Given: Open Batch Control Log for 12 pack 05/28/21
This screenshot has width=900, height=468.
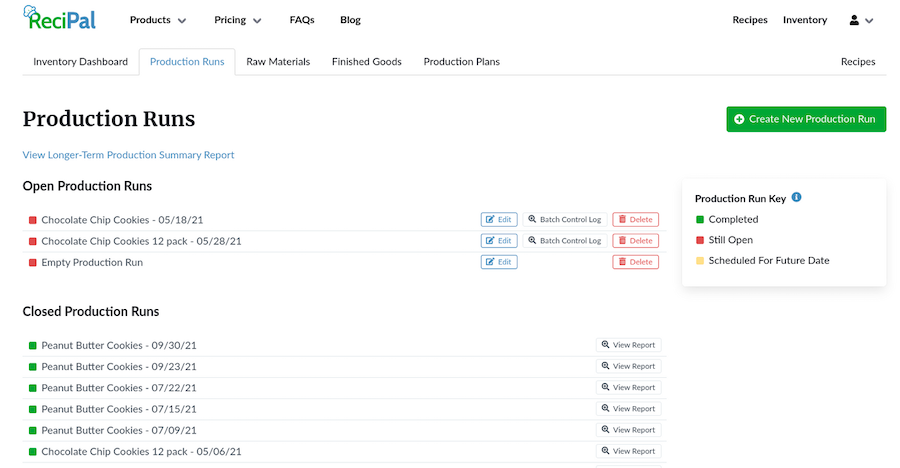Looking at the screenshot, I should pyautogui.click(x=565, y=241).
